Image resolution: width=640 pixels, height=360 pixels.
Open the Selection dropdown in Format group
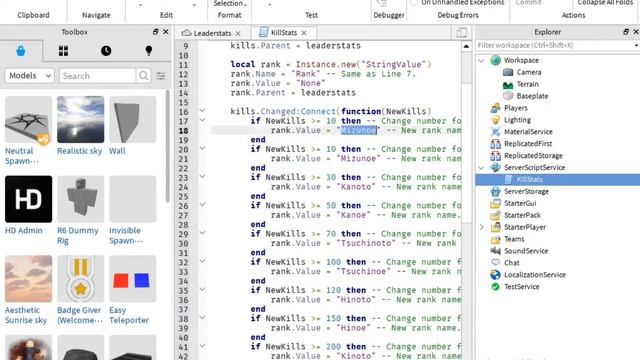230,4
